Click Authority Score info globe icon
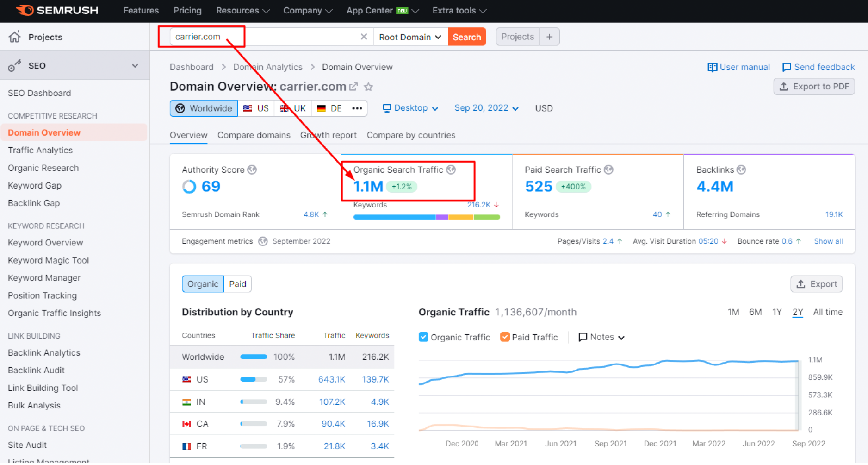This screenshot has width=868, height=465. [252, 170]
